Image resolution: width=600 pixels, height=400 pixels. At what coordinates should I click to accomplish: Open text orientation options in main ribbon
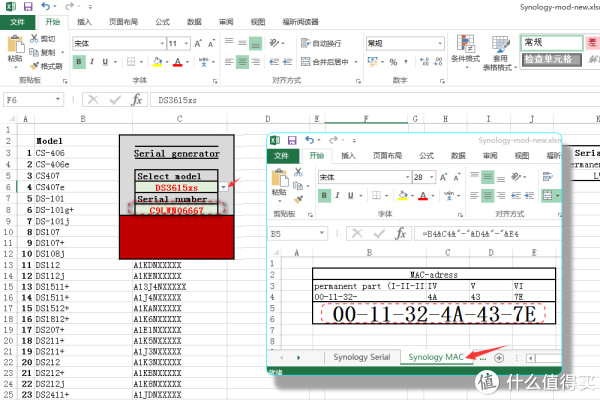(275, 43)
